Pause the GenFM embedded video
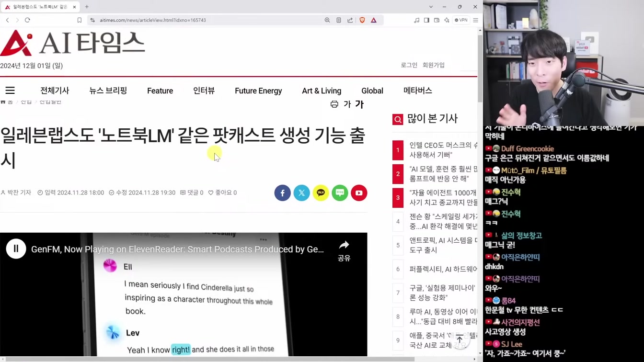The image size is (644, 362). 16,249
